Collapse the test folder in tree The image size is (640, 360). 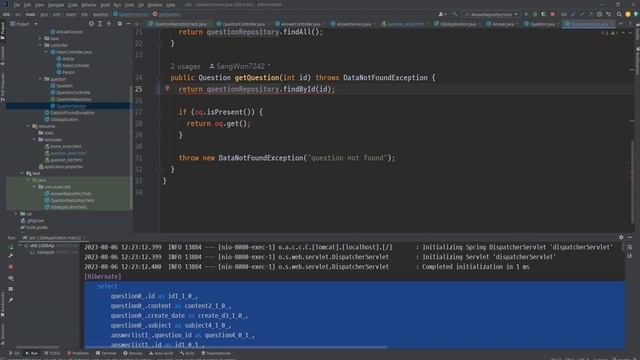click(x=22, y=173)
